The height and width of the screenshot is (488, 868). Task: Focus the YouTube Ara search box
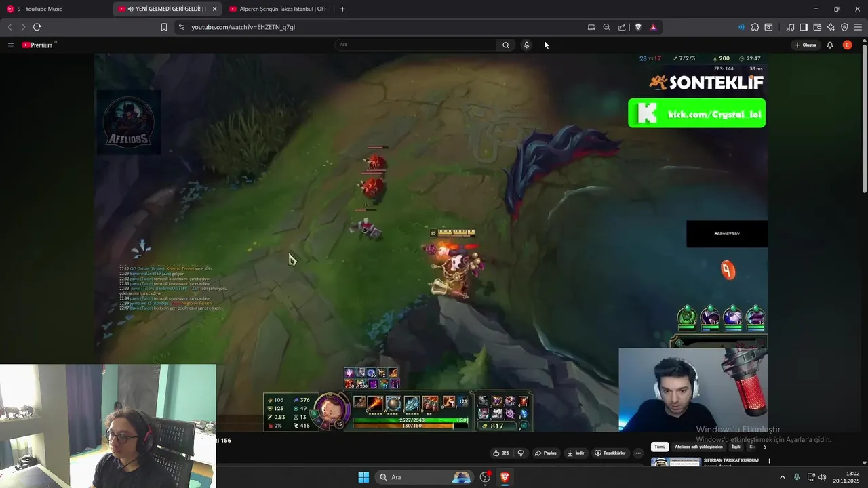coord(416,45)
